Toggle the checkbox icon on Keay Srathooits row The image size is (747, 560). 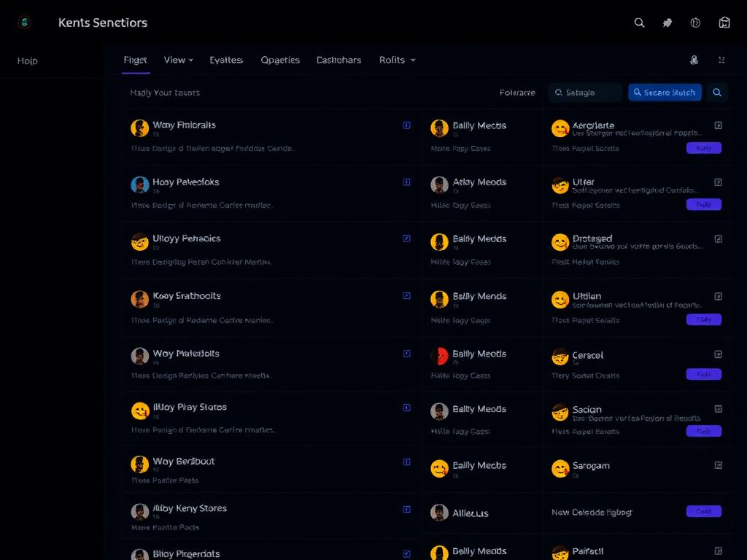(407, 296)
